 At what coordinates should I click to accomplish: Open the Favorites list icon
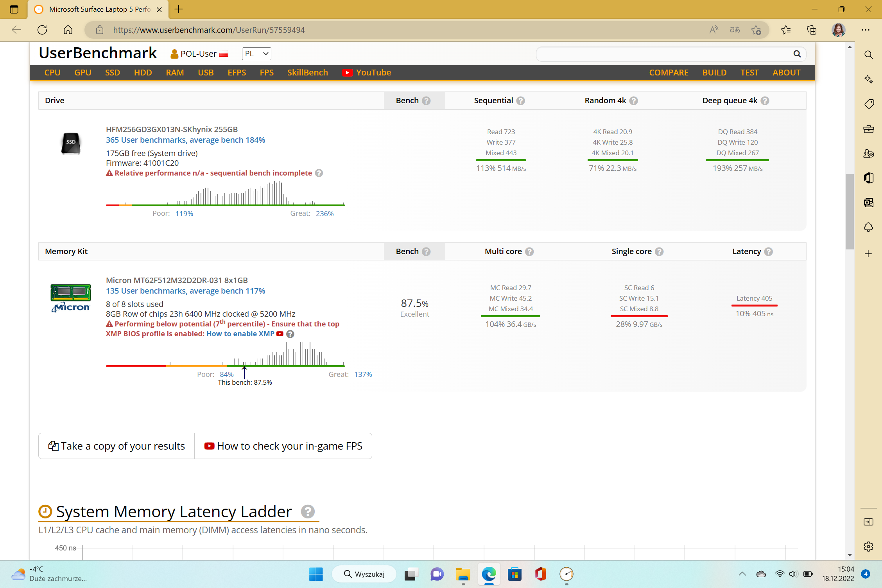(x=786, y=30)
